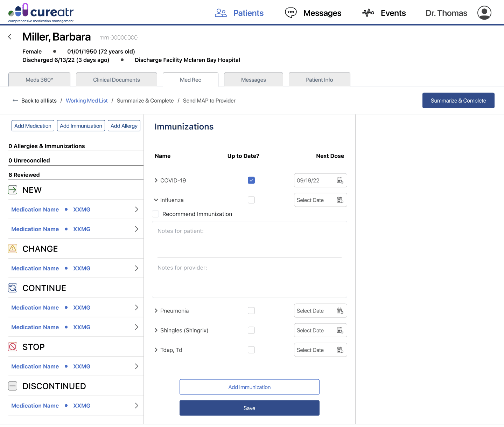The height and width of the screenshot is (427, 504).
Task: Tick the Recommend Immunization checkbox
Action: (x=156, y=214)
